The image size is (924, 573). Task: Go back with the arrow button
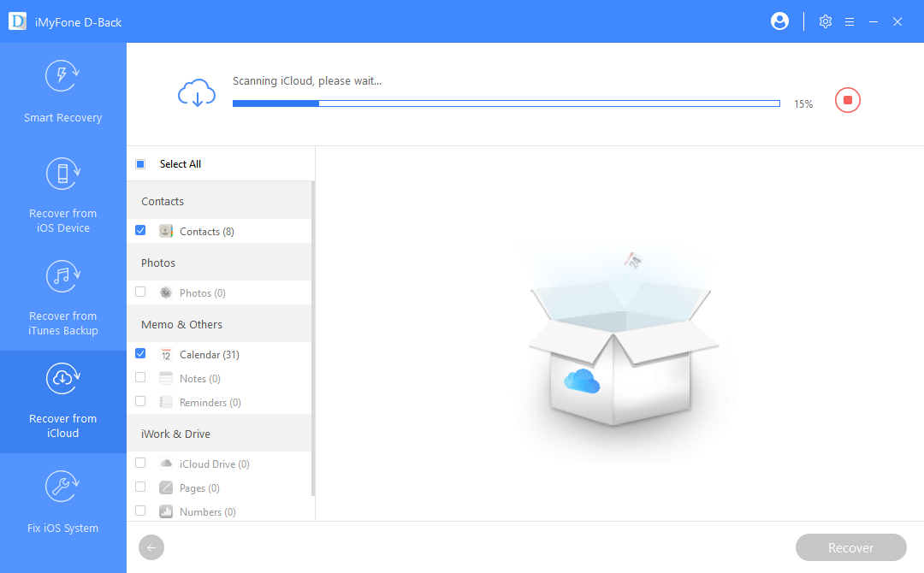151,547
